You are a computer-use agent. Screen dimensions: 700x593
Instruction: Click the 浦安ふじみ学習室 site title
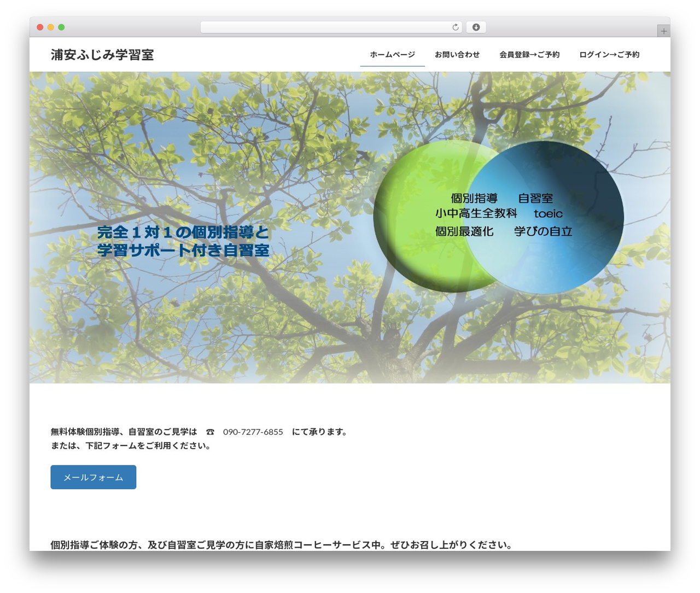point(102,55)
